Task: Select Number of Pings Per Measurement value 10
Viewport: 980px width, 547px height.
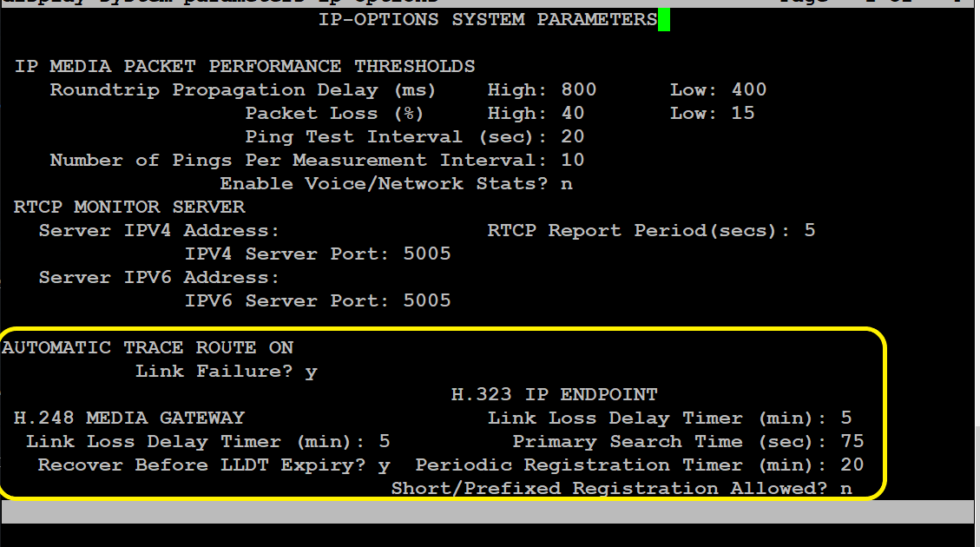Action: tap(572, 160)
